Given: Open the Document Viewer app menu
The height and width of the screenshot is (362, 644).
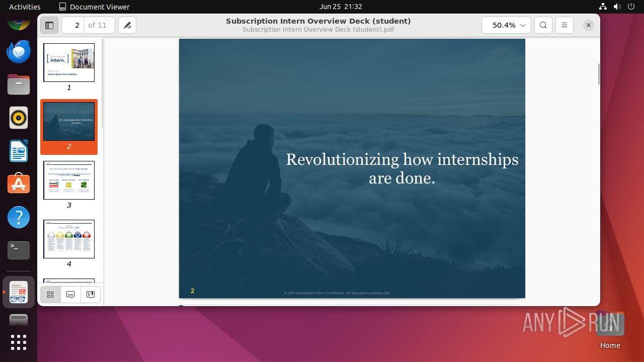Looking at the screenshot, I should pyautogui.click(x=95, y=7).
